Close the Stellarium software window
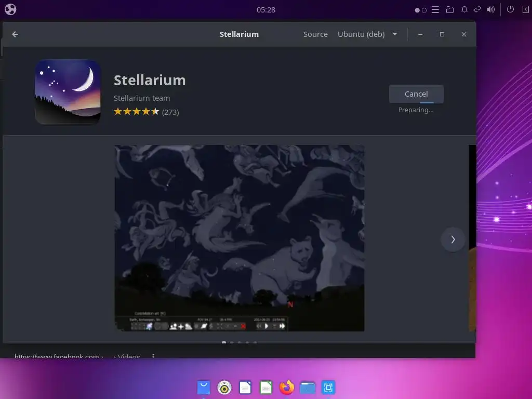Viewport: 532px width, 399px height. point(464,34)
